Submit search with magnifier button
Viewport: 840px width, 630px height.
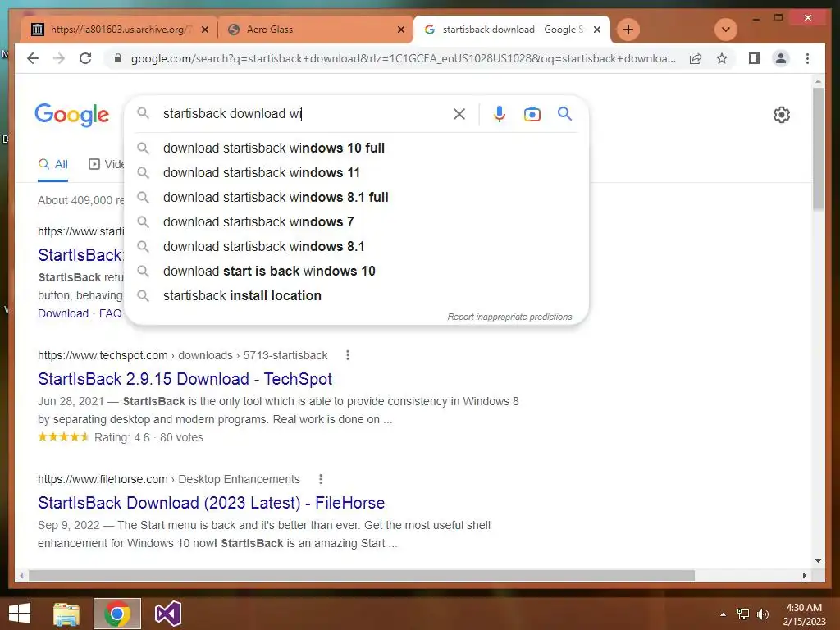[x=564, y=113]
